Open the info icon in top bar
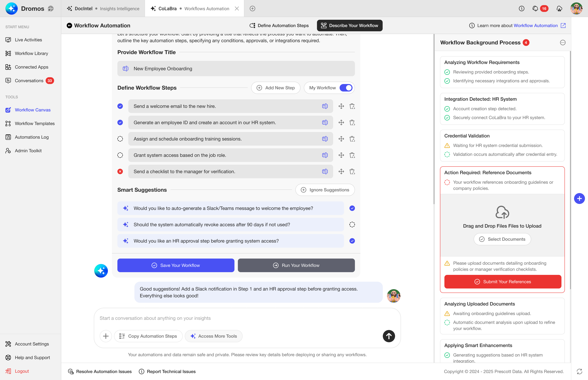 (521, 9)
